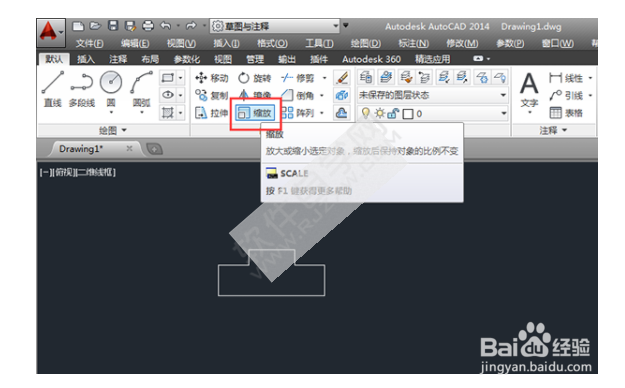Select the 旋转 Rotate tool
Image resolution: width=625 pixels, height=388 pixels.
point(254,78)
